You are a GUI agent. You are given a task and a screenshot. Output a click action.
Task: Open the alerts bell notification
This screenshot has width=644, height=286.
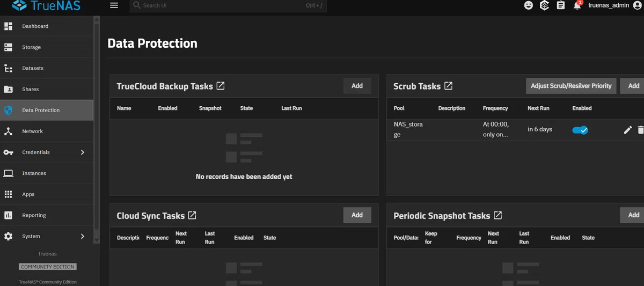coord(577,5)
